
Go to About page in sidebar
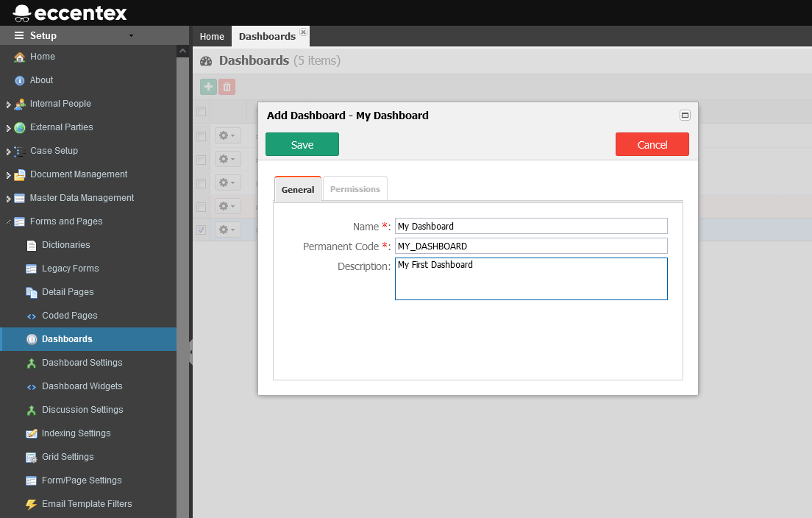coord(41,80)
